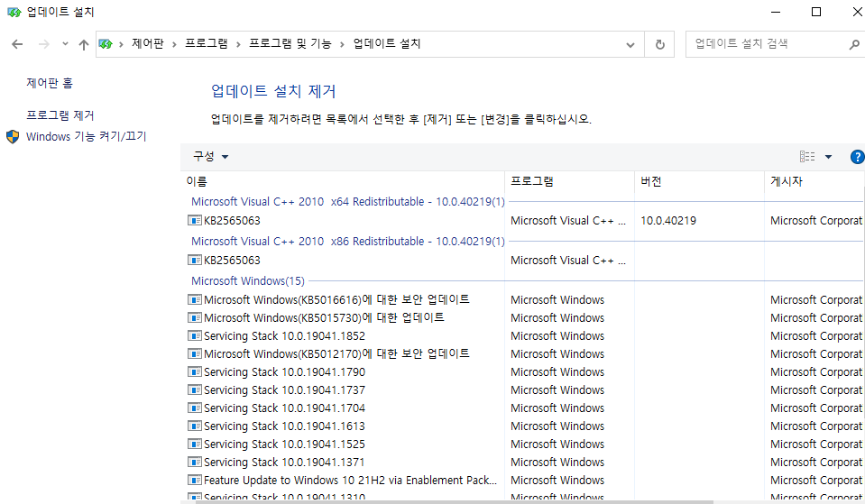Open 제어판 in the breadcrumb
This screenshot has height=504, width=865.
(x=148, y=43)
